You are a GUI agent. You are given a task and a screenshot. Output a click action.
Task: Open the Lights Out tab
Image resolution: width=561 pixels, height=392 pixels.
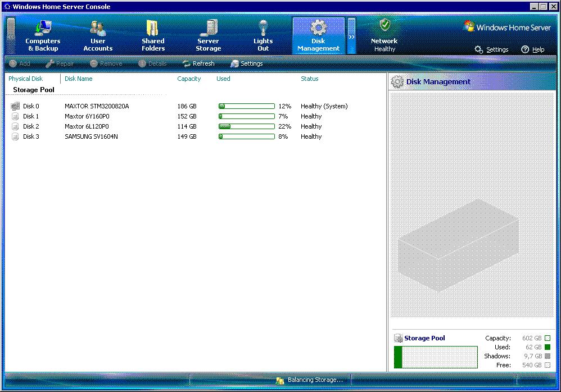click(x=263, y=36)
